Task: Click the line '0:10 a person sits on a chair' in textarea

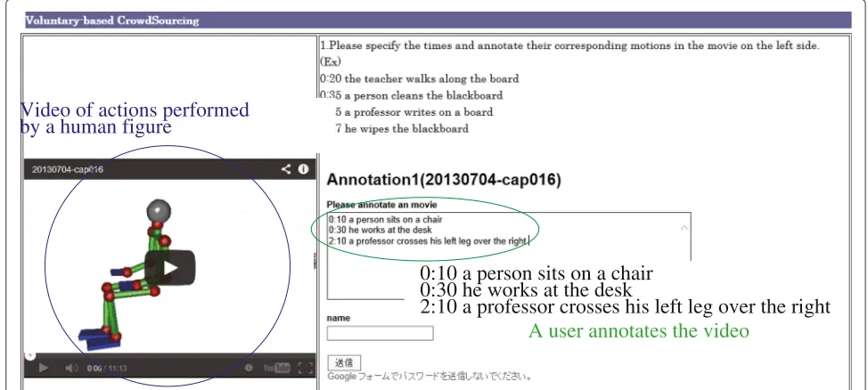Action: click(x=385, y=220)
